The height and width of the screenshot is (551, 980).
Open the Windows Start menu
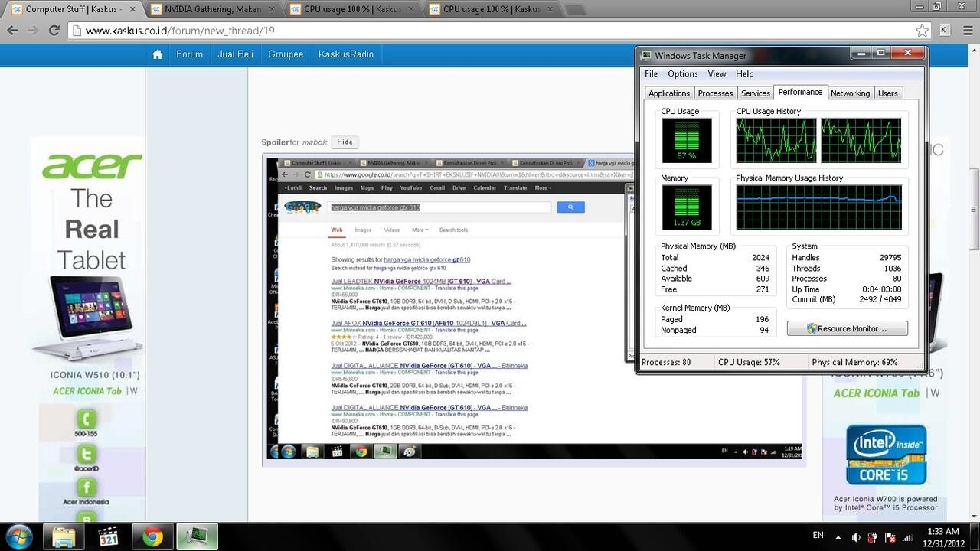pyautogui.click(x=18, y=536)
